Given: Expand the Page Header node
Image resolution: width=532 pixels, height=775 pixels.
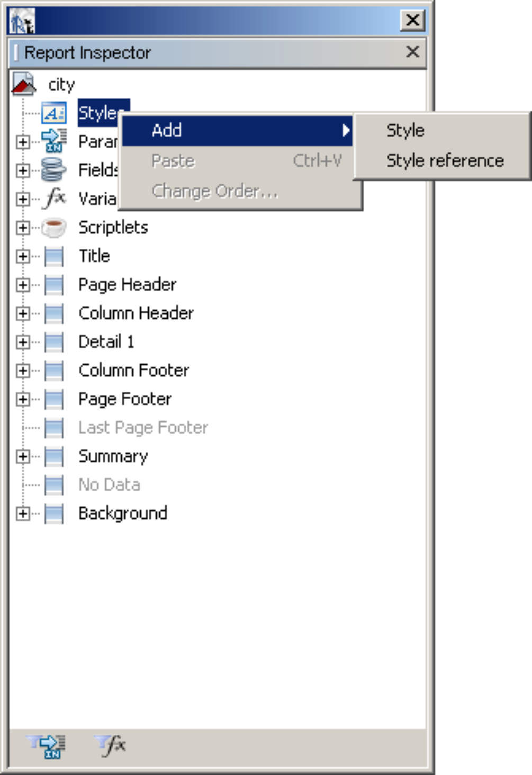Looking at the screenshot, I should pyautogui.click(x=23, y=285).
